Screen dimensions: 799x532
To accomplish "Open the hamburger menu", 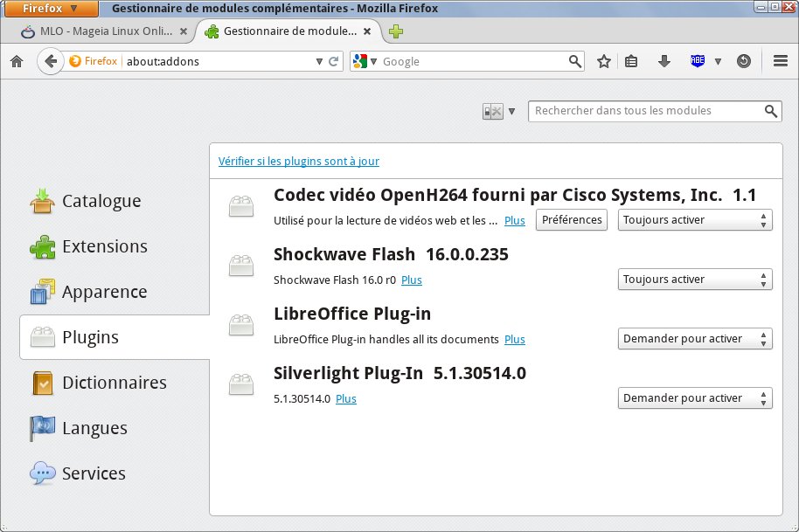I will click(781, 62).
